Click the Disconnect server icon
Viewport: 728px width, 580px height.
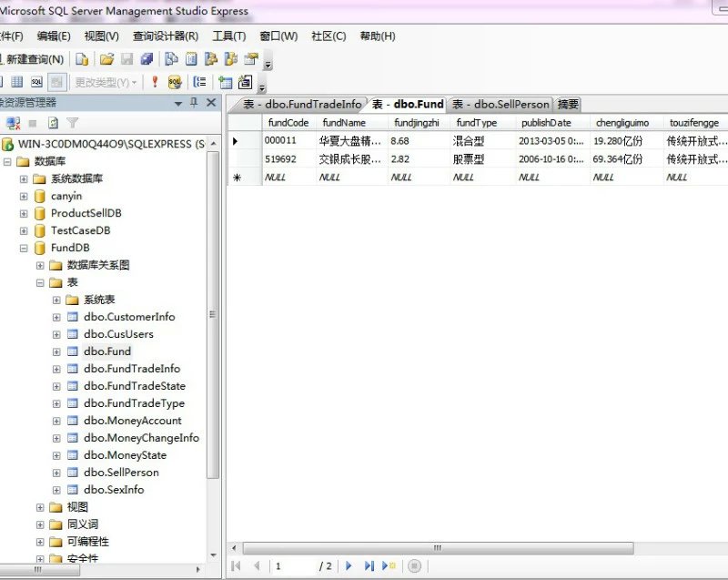coord(13,123)
